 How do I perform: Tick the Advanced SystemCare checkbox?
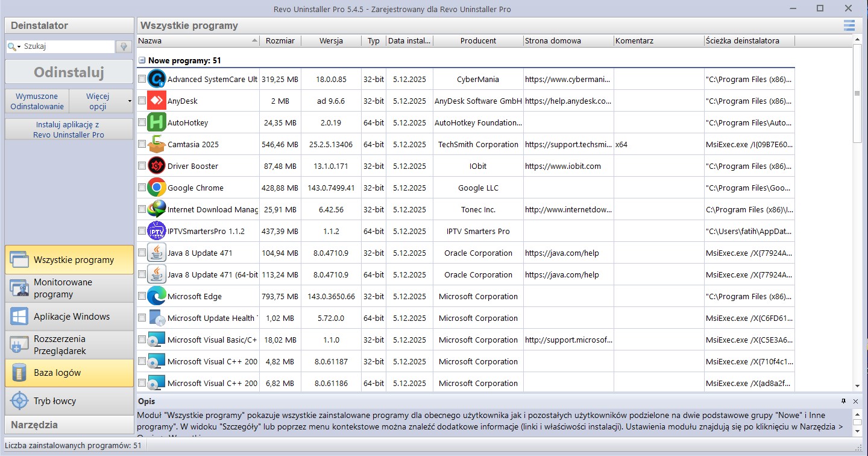click(142, 79)
